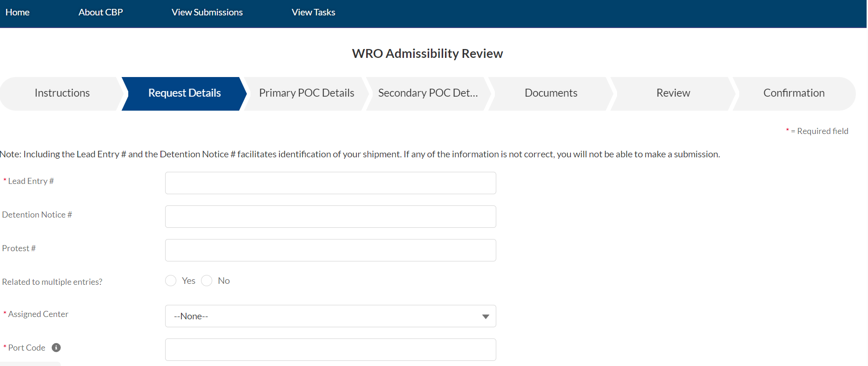Go to the Confirmation step
Screen dimensions: 868x366
click(x=794, y=93)
